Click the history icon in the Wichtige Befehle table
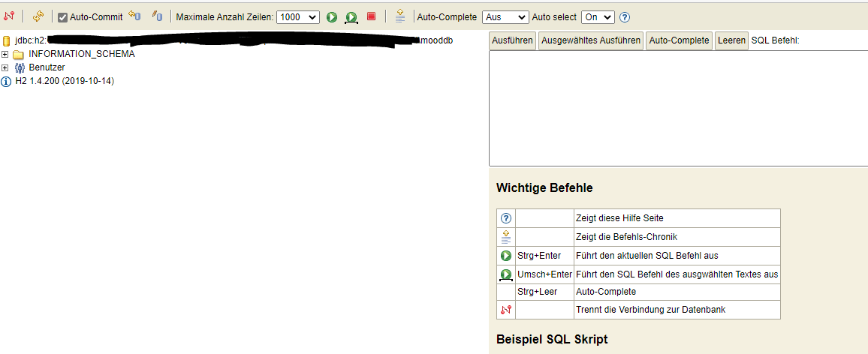The height and width of the screenshot is (354, 868). pyautogui.click(x=506, y=237)
